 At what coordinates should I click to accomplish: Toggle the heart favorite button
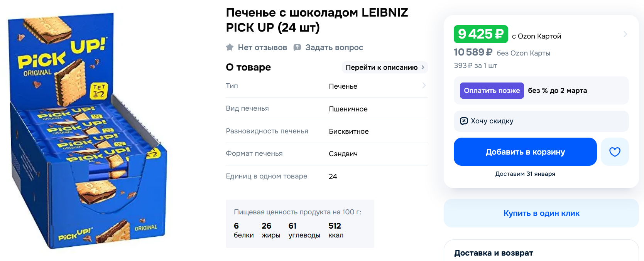[x=615, y=152]
